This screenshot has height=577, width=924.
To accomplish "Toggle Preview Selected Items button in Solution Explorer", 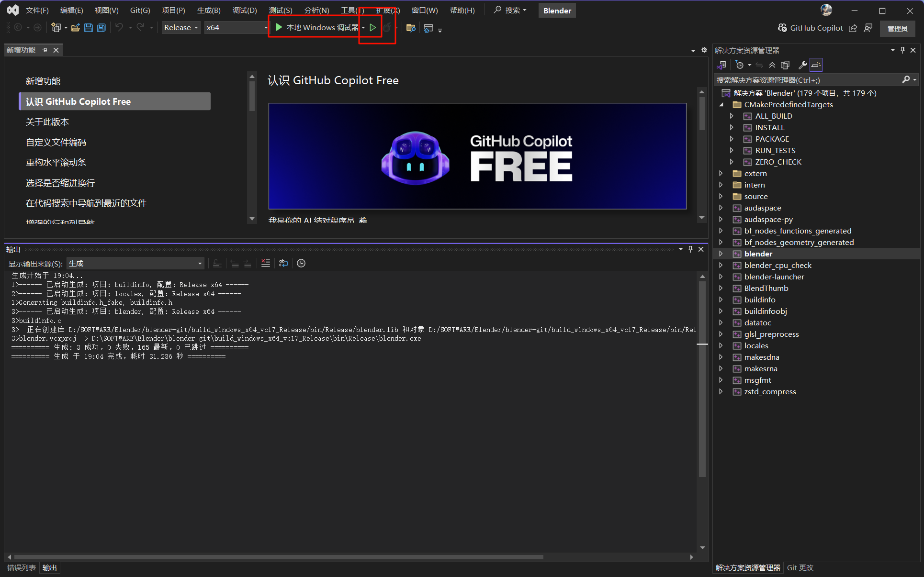I will pyautogui.click(x=816, y=65).
